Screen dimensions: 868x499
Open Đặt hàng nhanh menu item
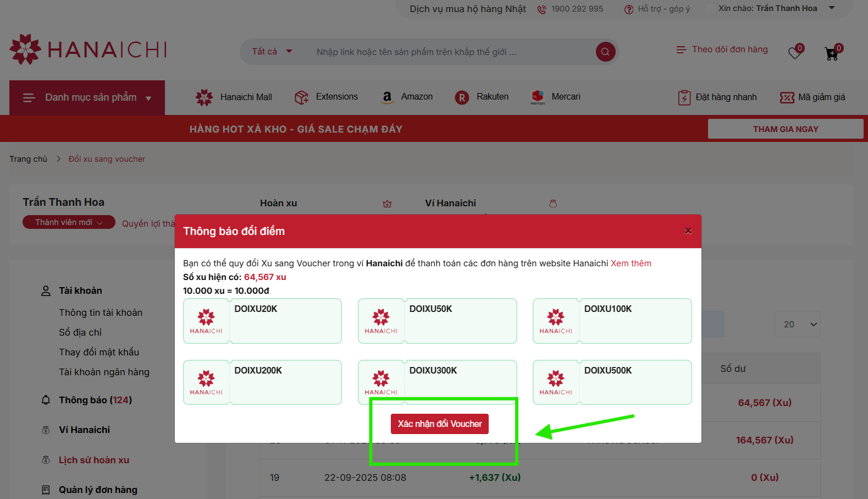[717, 97]
